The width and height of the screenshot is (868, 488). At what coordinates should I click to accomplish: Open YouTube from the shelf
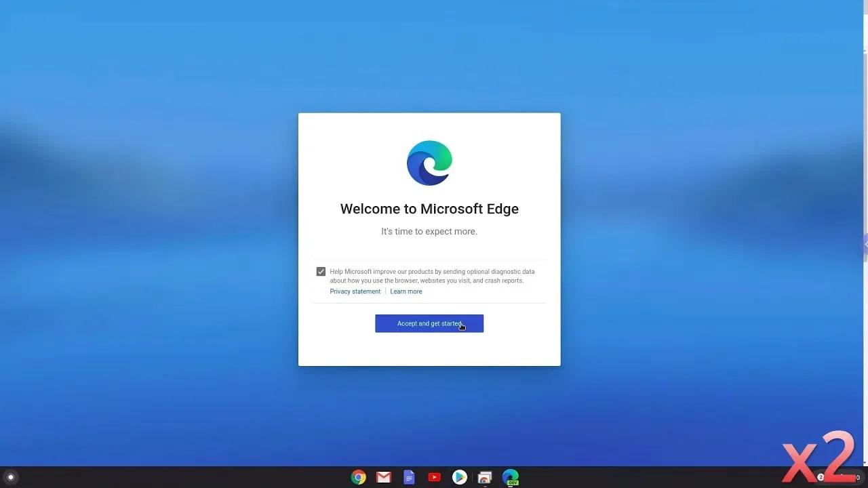(x=434, y=477)
